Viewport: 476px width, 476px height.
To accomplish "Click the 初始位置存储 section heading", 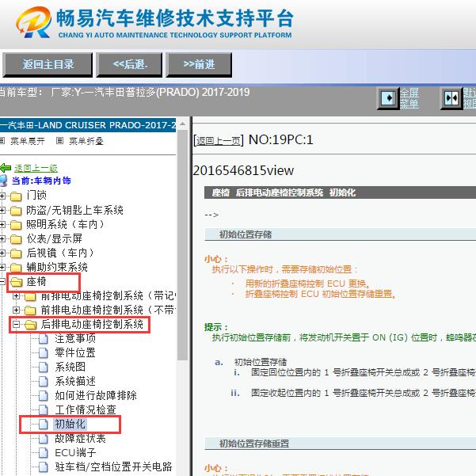I will click(246, 234).
